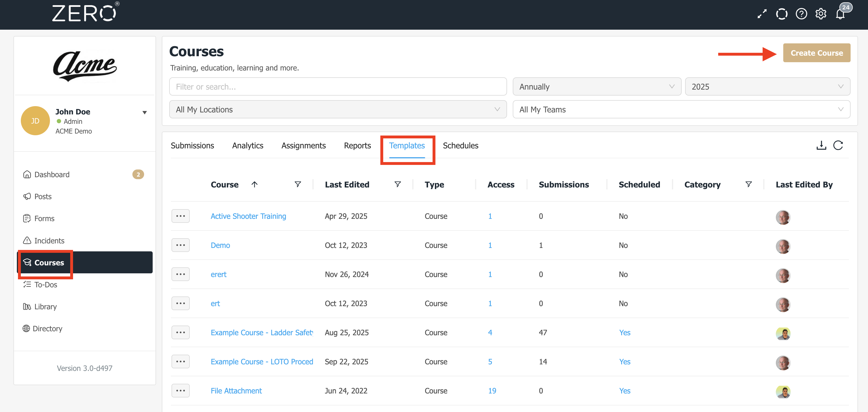The width and height of the screenshot is (868, 412).
Task: Click the fullscreen expand icon in header
Action: click(x=762, y=14)
